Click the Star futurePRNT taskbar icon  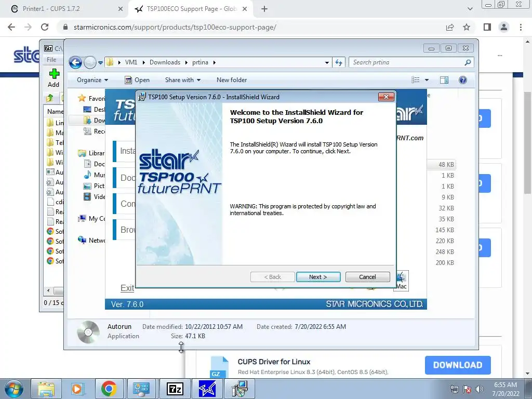[x=207, y=389]
